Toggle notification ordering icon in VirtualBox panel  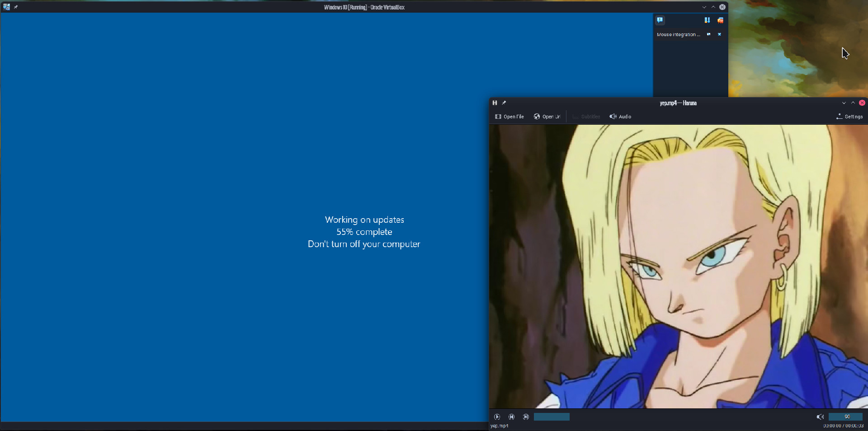point(707,20)
